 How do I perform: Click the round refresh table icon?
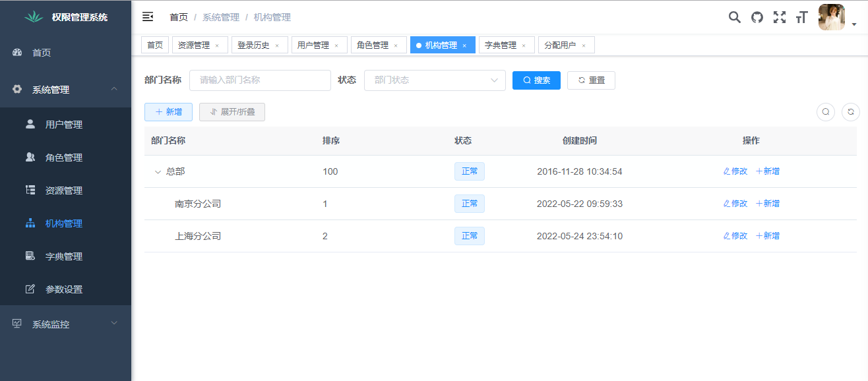coord(851,112)
